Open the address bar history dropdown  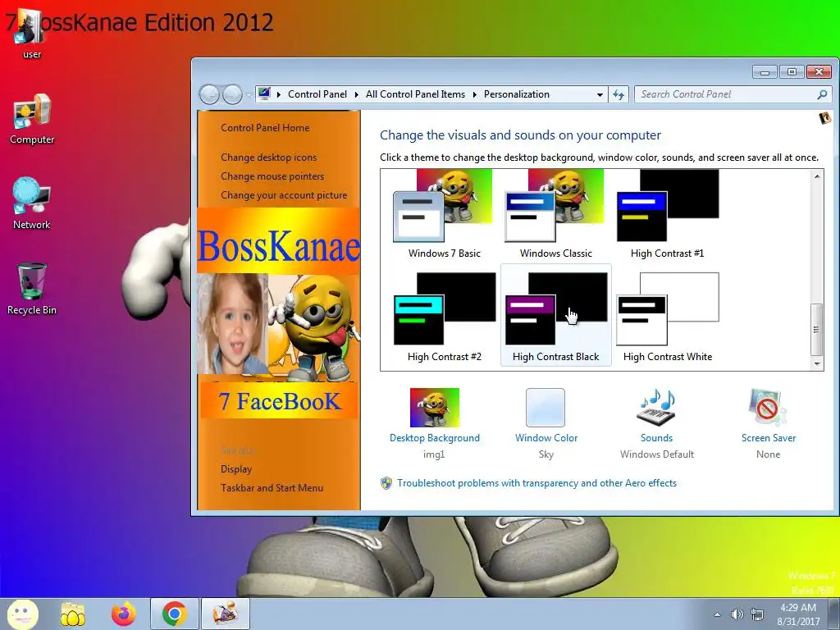point(600,95)
